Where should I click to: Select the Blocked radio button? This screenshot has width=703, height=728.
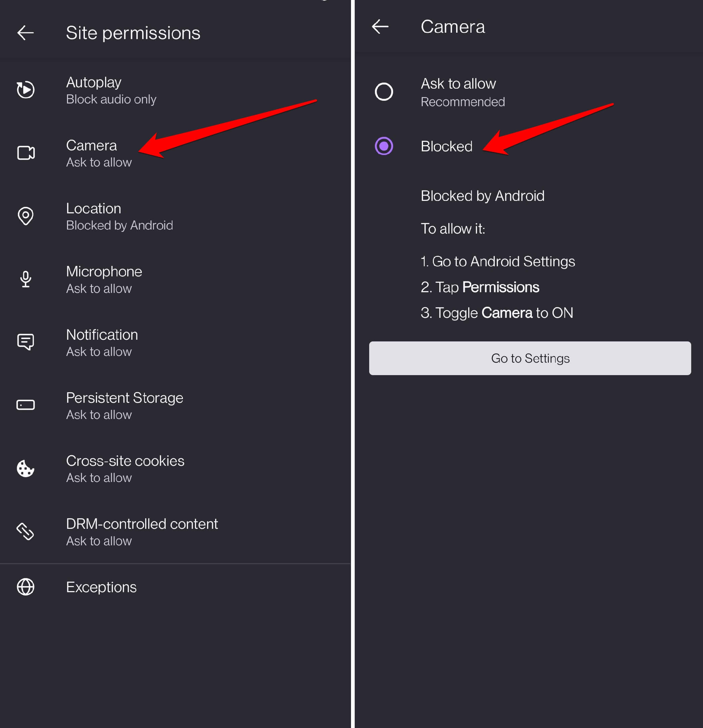[384, 146]
